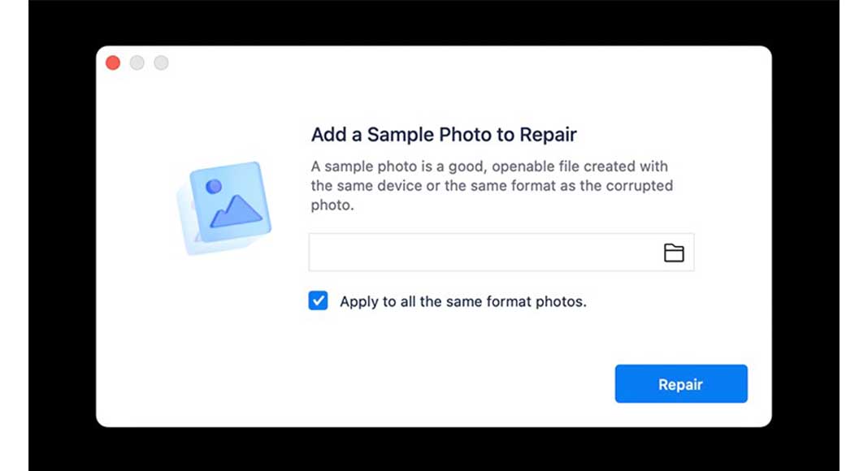Click the 'Repair' text on blue button
868x471 pixels.
point(680,385)
